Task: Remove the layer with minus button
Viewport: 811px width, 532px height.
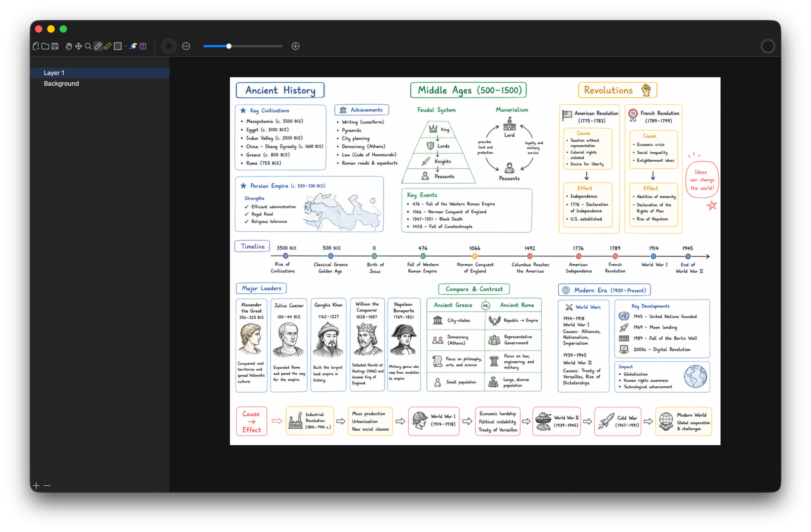Action: 47,485
